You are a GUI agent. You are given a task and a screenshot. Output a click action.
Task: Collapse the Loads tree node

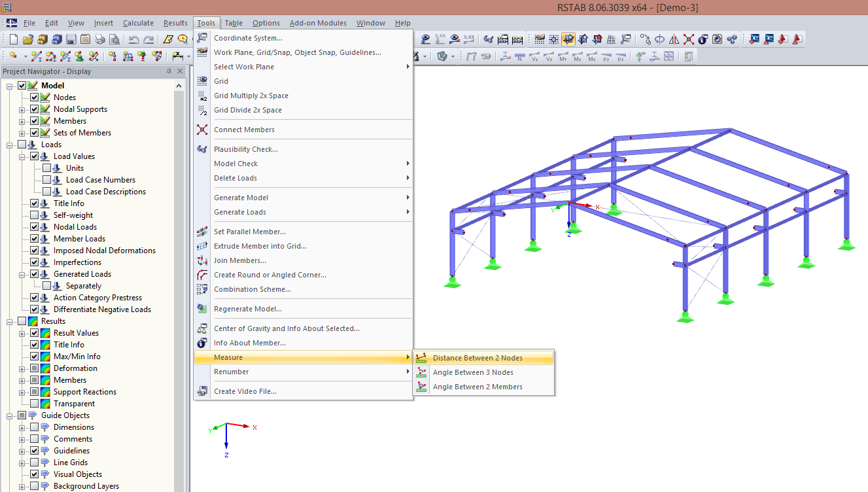click(10, 145)
